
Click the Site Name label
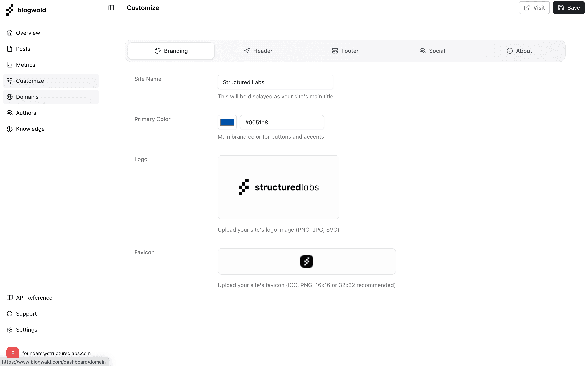tap(148, 79)
